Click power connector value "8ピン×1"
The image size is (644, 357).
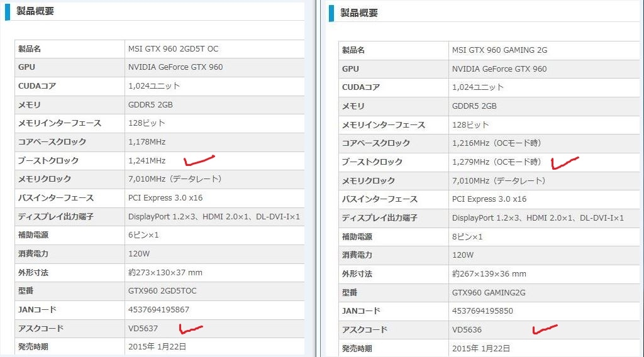click(x=467, y=237)
